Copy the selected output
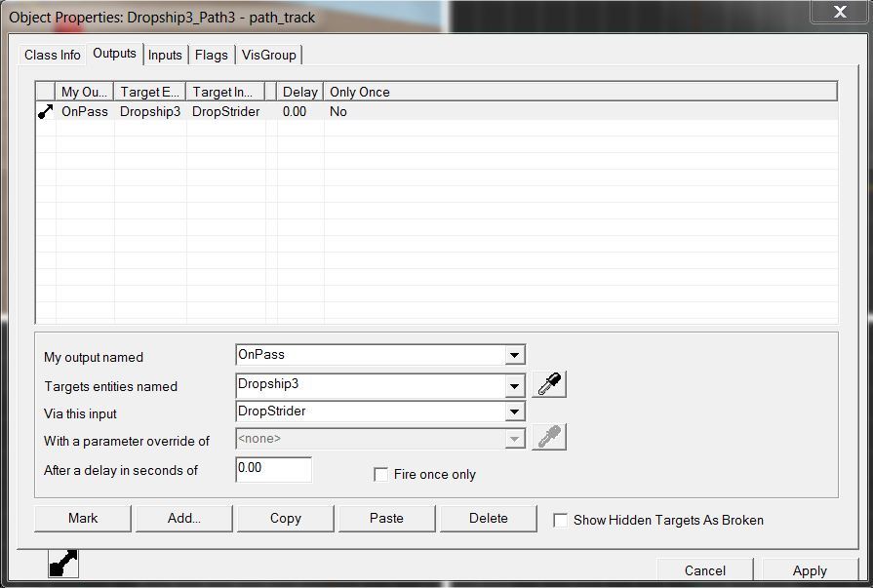The height and width of the screenshot is (588, 873). 286,519
